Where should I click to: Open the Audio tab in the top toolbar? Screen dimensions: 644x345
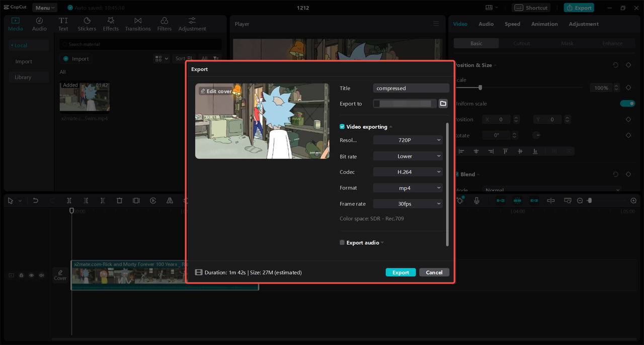tap(39, 24)
